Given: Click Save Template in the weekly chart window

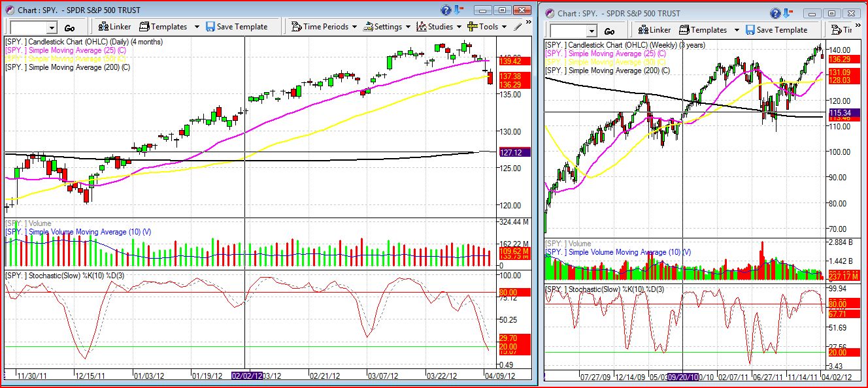Looking at the screenshot, I should [x=776, y=30].
